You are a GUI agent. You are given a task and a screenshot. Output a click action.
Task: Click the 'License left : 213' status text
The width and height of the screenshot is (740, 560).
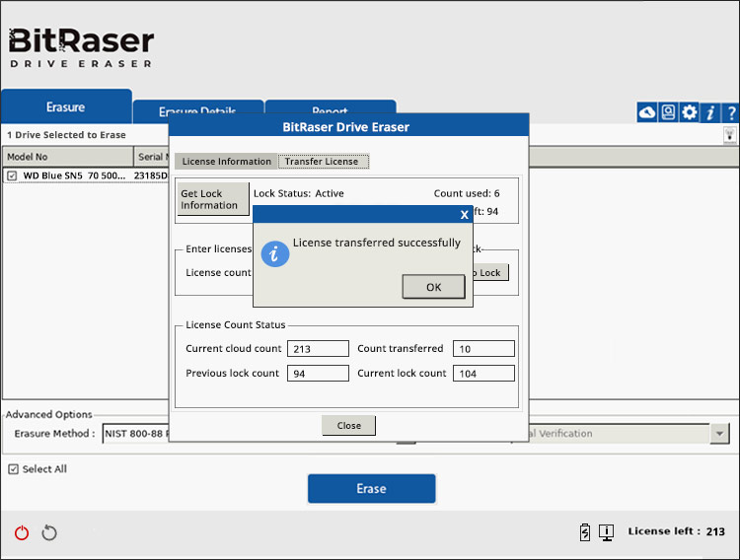676,531
